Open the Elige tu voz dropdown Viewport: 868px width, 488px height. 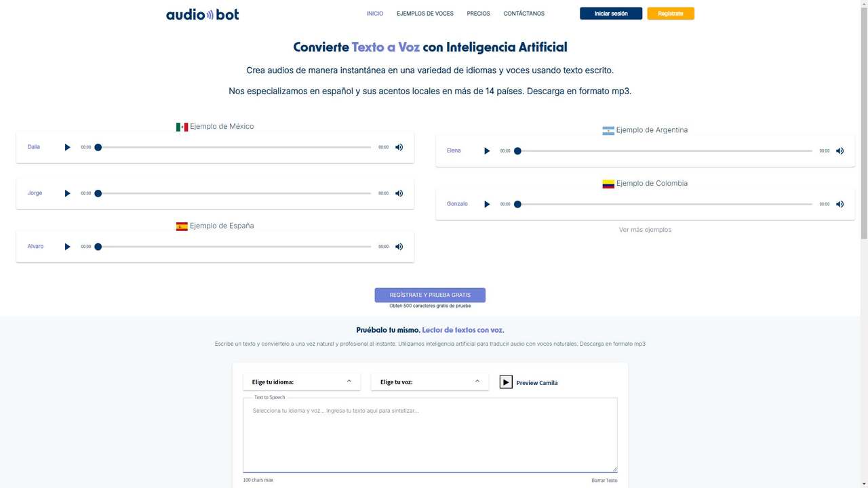point(430,382)
